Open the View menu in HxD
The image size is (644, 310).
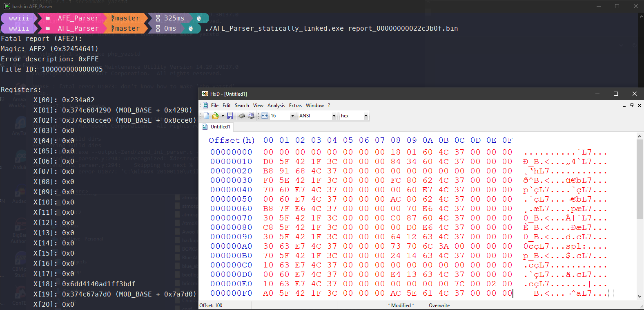[x=258, y=106]
